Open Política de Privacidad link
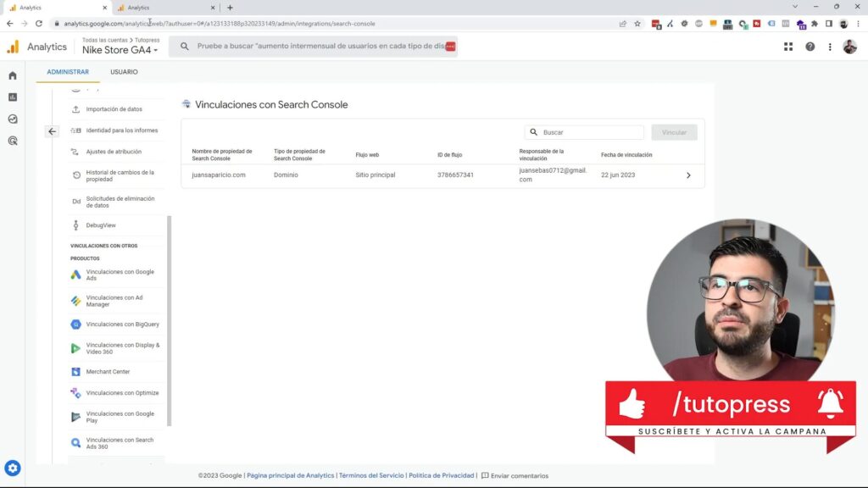868x488 pixels. (441, 476)
